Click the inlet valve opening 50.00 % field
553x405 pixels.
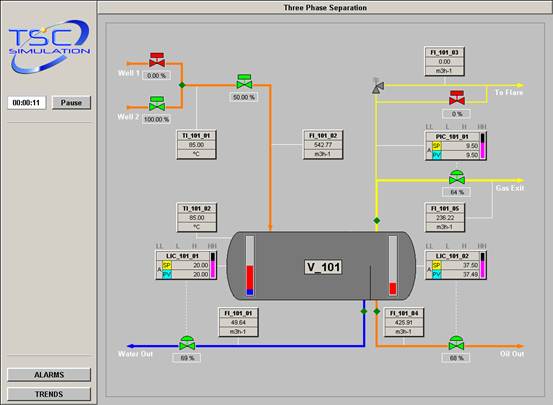[244, 97]
